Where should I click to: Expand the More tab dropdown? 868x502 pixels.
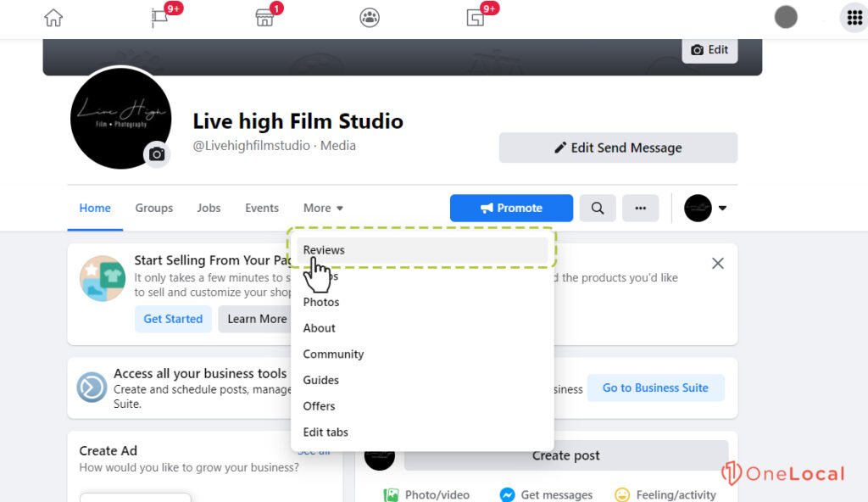323,208
